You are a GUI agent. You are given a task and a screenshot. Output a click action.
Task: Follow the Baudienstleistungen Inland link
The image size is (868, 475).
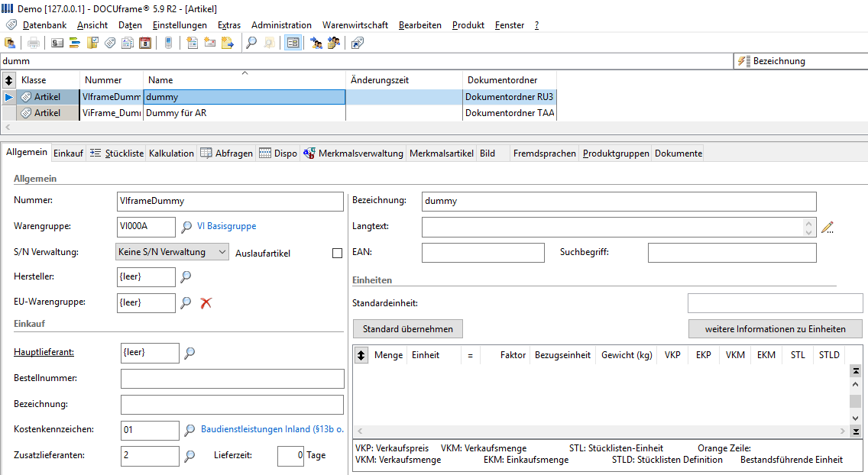point(272,429)
